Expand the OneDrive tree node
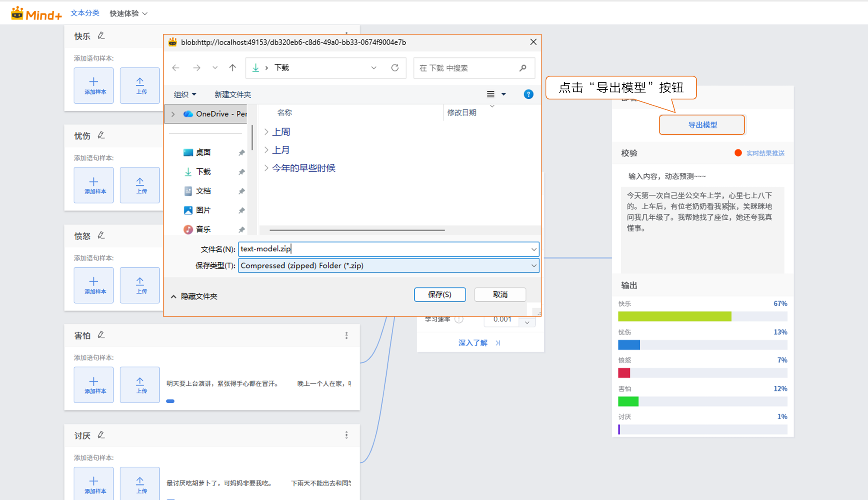868x500 pixels. (x=173, y=114)
